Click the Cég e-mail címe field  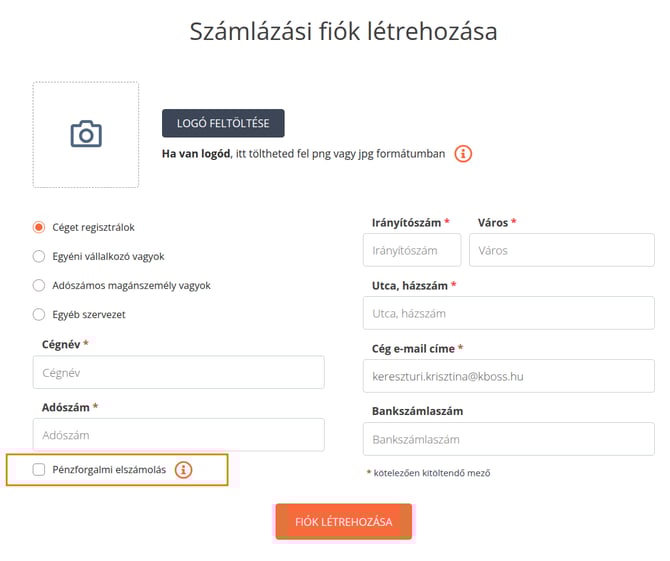[508, 375]
